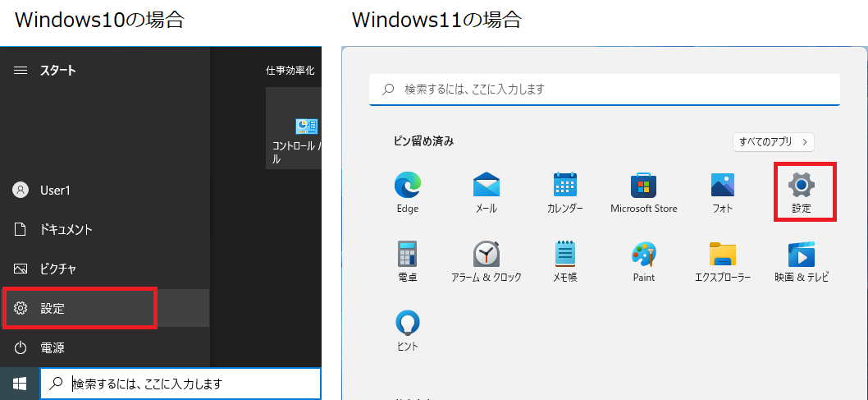Open the 電卓 calculator app
The height and width of the screenshot is (400, 868).
coord(408,261)
